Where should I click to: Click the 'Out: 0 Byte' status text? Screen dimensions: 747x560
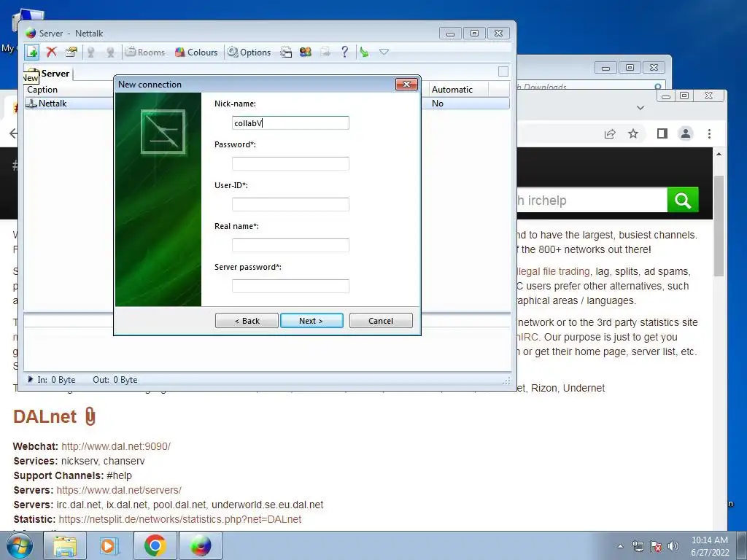(115, 379)
